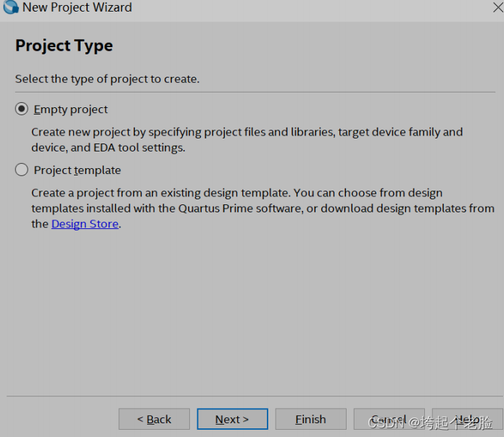Open the Design Store link
Screen dimensions: 504x437
point(85,224)
